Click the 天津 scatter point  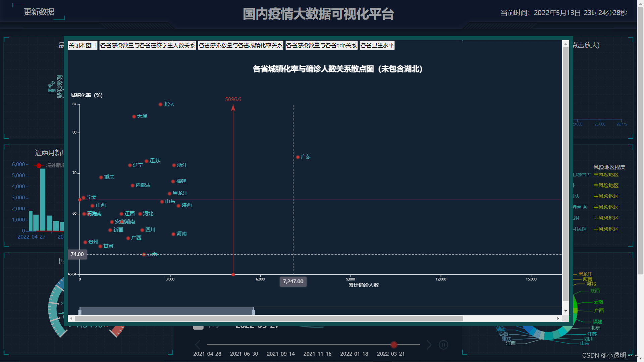point(134,116)
